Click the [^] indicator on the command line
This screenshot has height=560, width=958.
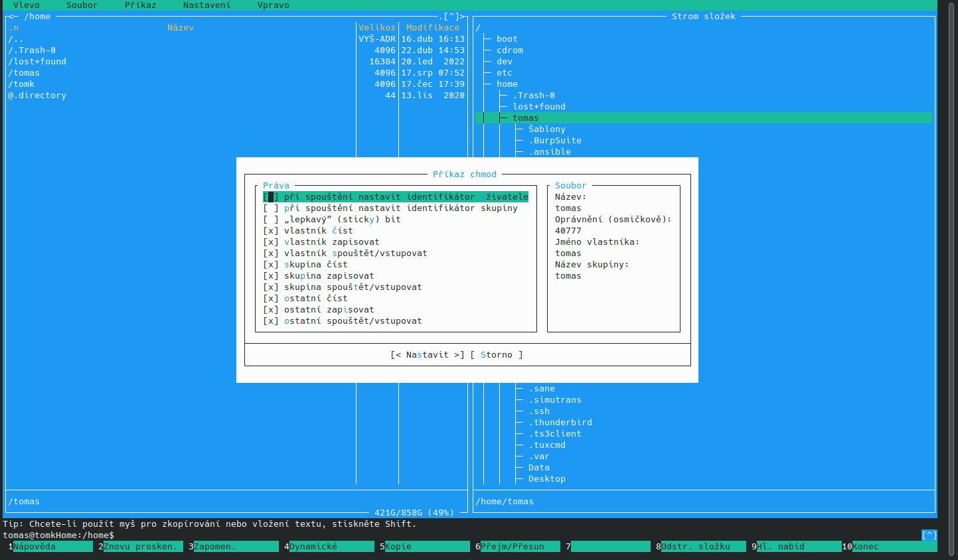[x=929, y=535]
